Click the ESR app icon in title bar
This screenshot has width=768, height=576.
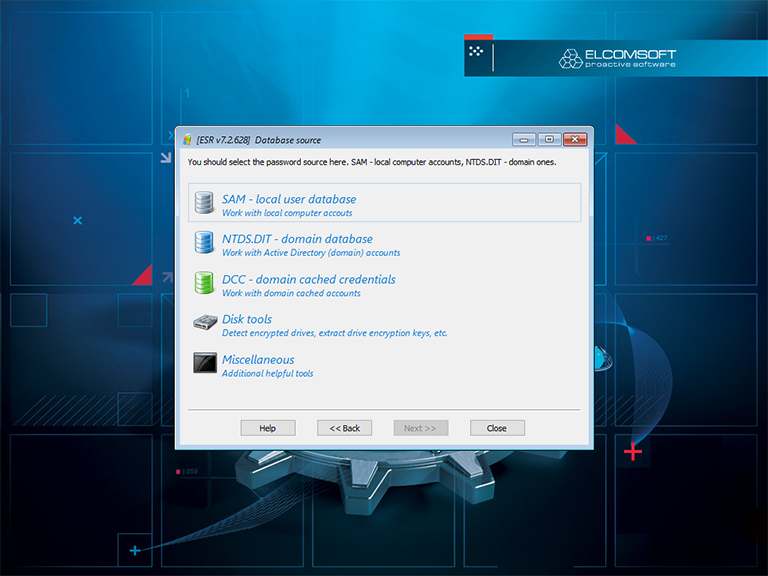pyautogui.click(x=187, y=140)
